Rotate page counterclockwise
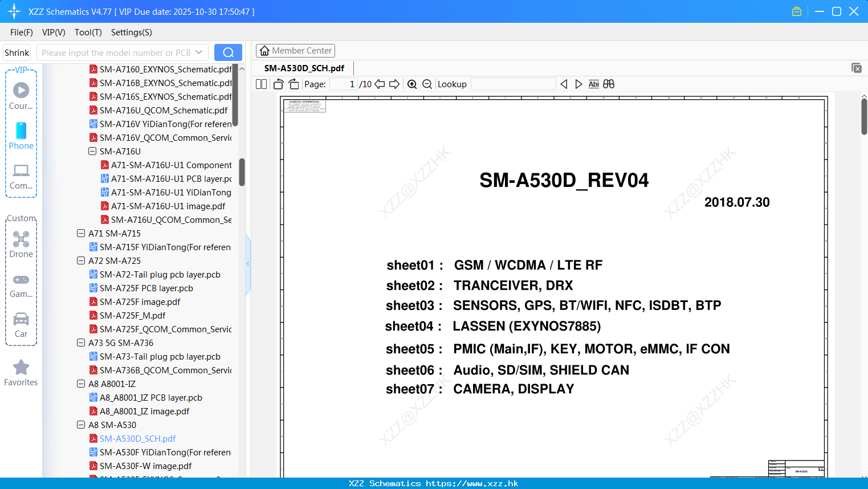This screenshot has width=868, height=489. pyautogui.click(x=278, y=84)
